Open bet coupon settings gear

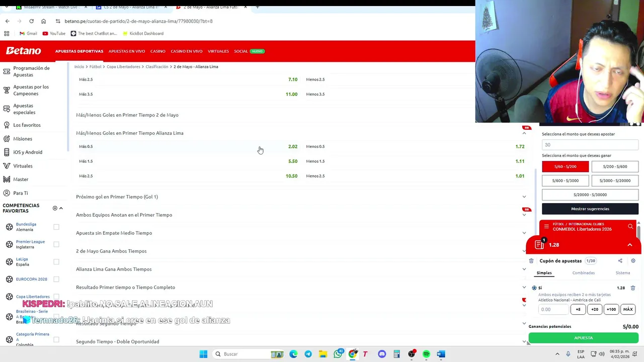pos(633,261)
